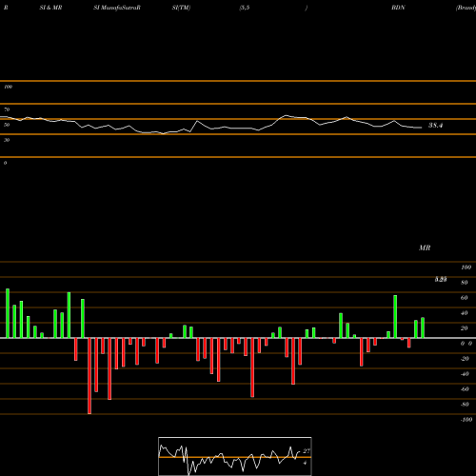Click the 27 value in mini chart
Image resolution: width=476 pixels, height=476 pixels.
[307, 451]
